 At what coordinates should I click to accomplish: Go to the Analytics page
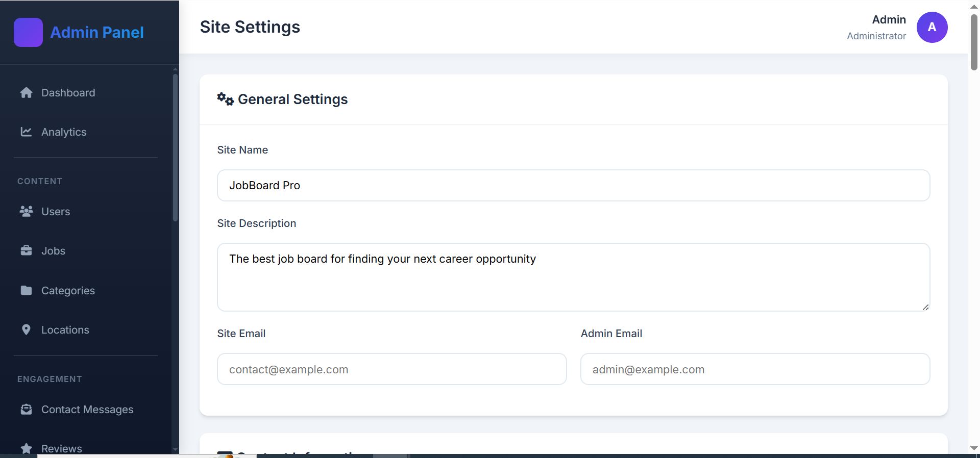coord(64,132)
